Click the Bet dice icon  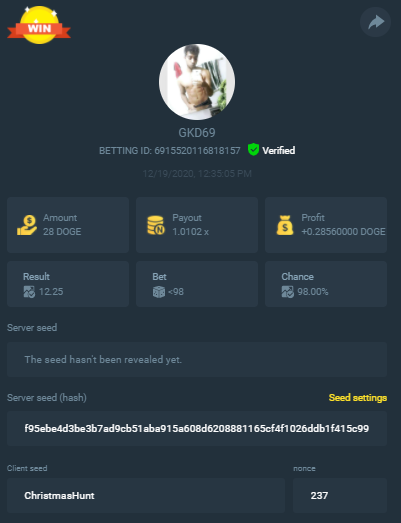(158, 292)
